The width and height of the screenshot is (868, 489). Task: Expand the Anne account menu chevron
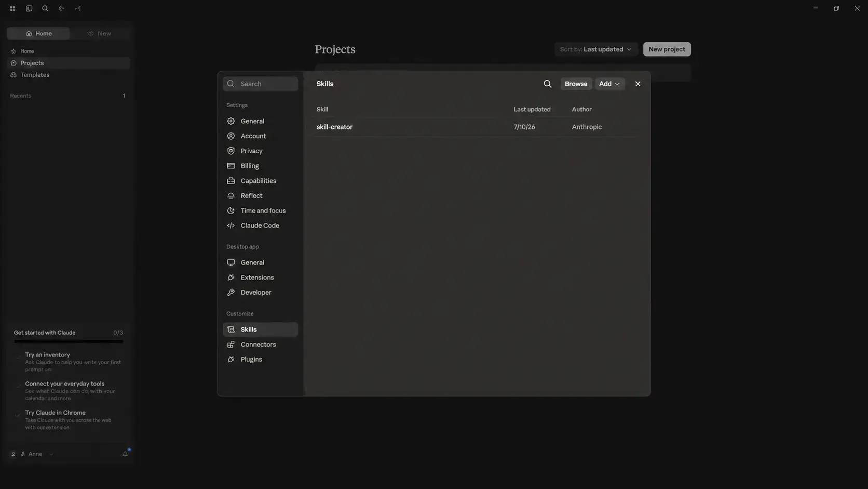[x=51, y=454]
